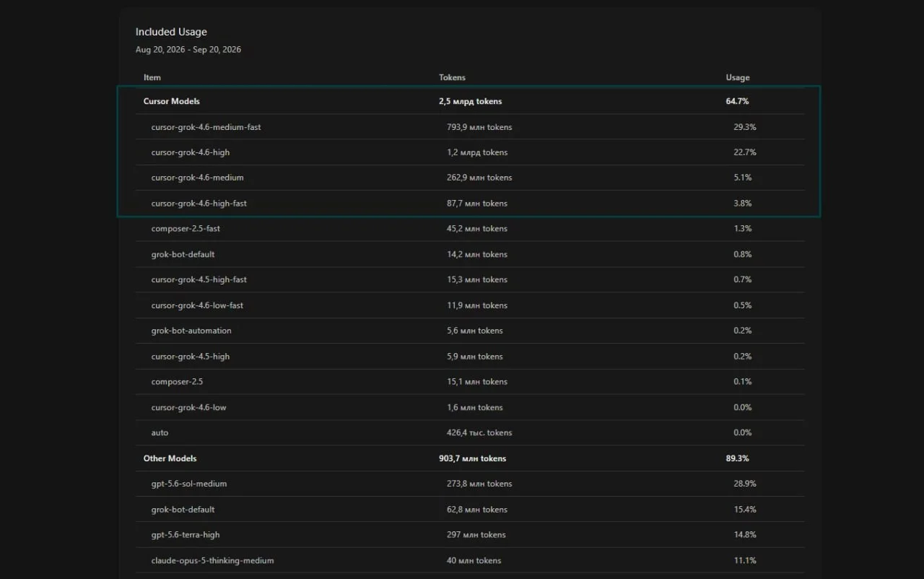Image resolution: width=924 pixels, height=579 pixels.
Task: Select the "auto" model row name
Action: (x=160, y=433)
